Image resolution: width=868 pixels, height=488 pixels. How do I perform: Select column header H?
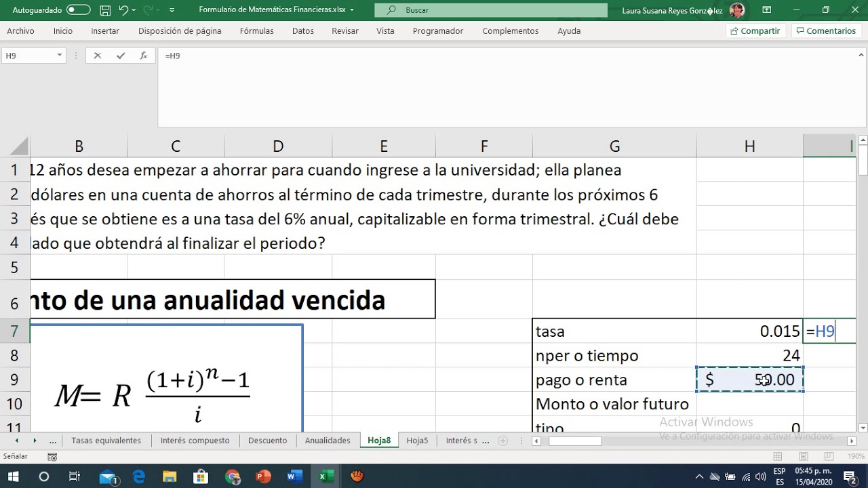point(749,146)
